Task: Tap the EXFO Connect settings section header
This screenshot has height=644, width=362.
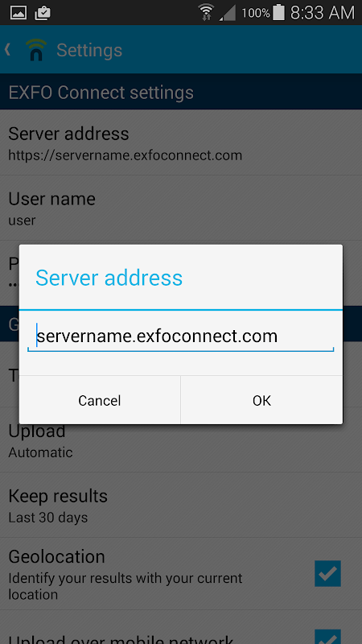Action: click(181, 92)
